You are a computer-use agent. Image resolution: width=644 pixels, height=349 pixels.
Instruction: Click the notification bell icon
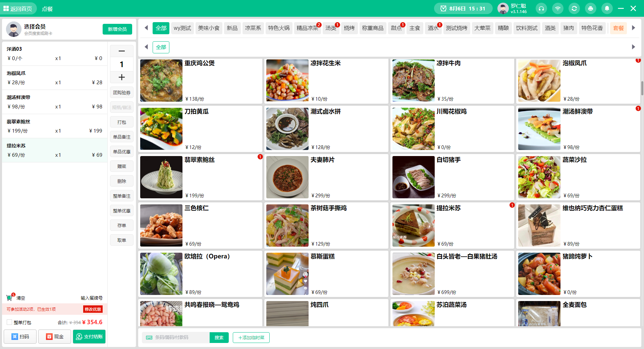click(x=607, y=8)
